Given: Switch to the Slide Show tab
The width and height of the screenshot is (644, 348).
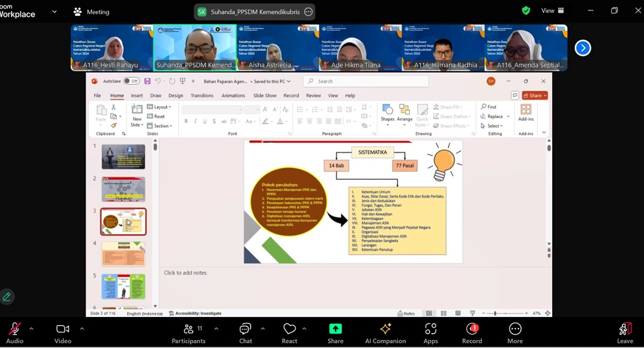Looking at the screenshot, I should click(265, 96).
